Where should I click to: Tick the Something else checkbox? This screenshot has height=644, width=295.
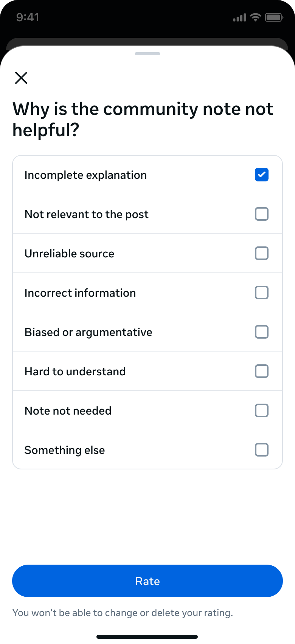(x=262, y=450)
